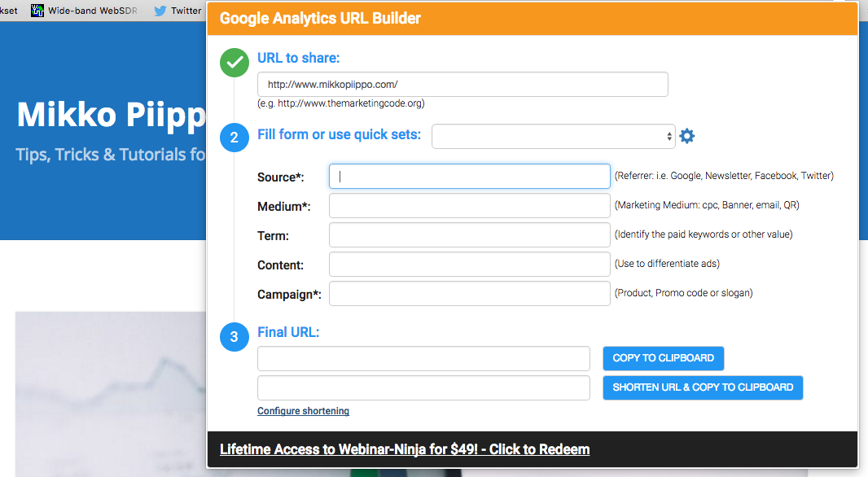Open the Webinar-Ninja lifetime access offer link
This screenshot has height=477, width=868.
click(405, 449)
